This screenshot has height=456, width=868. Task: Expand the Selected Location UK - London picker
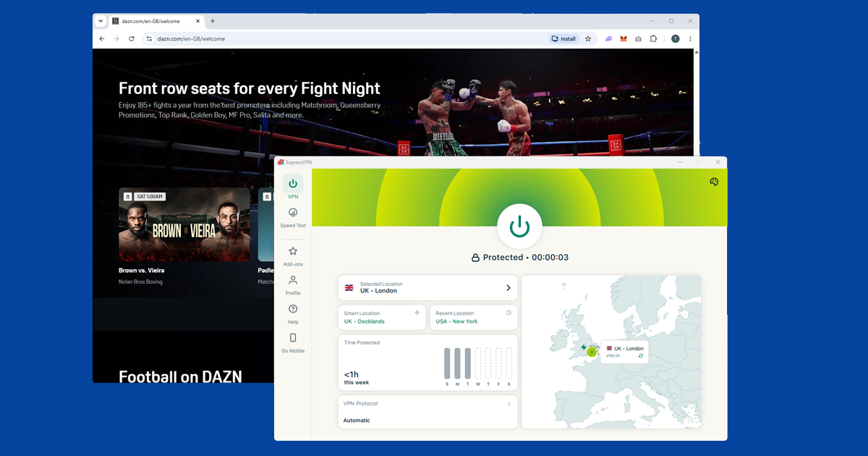[x=428, y=287]
